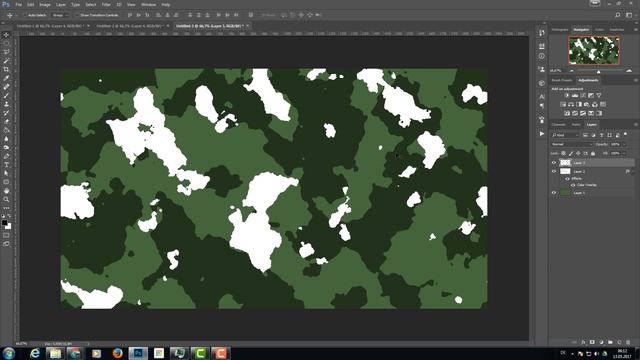Add an Invert adjustment layer
Image resolution: width=640 pixels, height=360 pixels.
tap(567, 113)
